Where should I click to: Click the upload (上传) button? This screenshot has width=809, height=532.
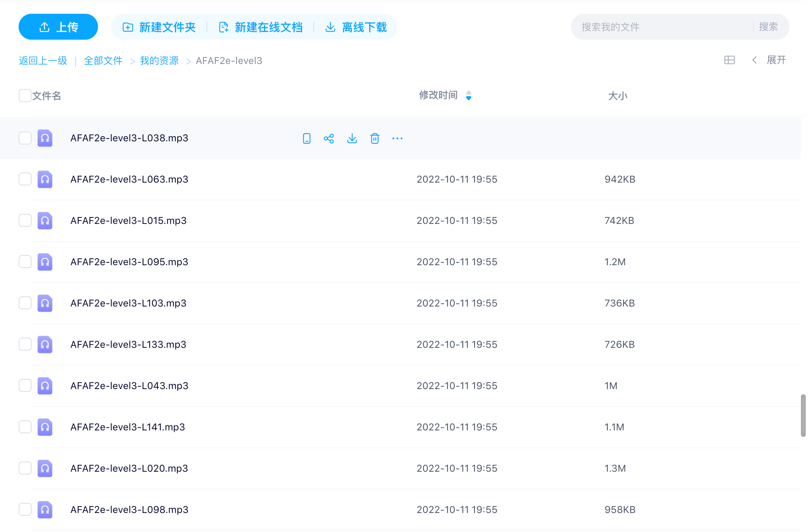point(58,27)
